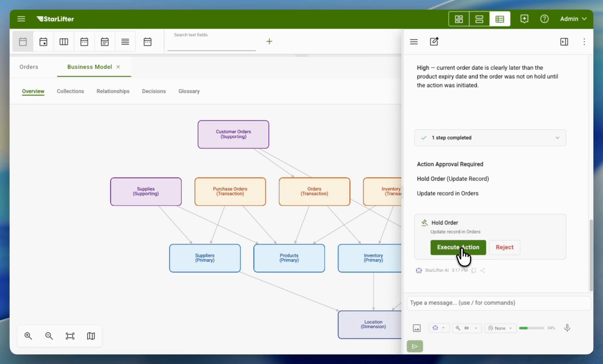Open the new chat compose icon
Screen dimensions: 603x364
tap(434, 42)
